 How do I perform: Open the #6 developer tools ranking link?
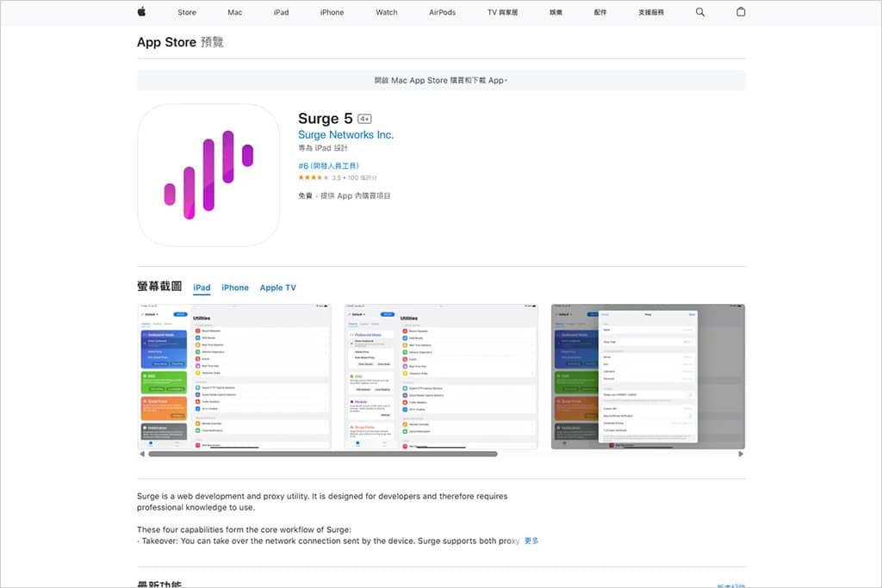(x=328, y=165)
